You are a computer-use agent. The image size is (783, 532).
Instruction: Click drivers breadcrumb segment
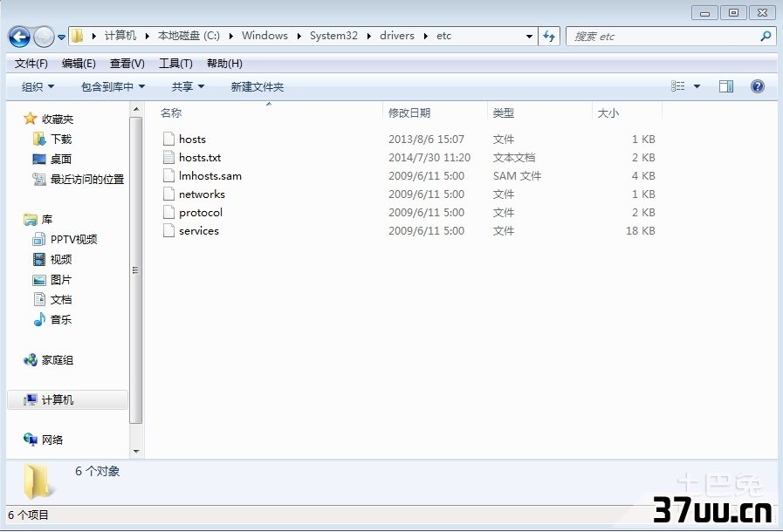point(397,36)
